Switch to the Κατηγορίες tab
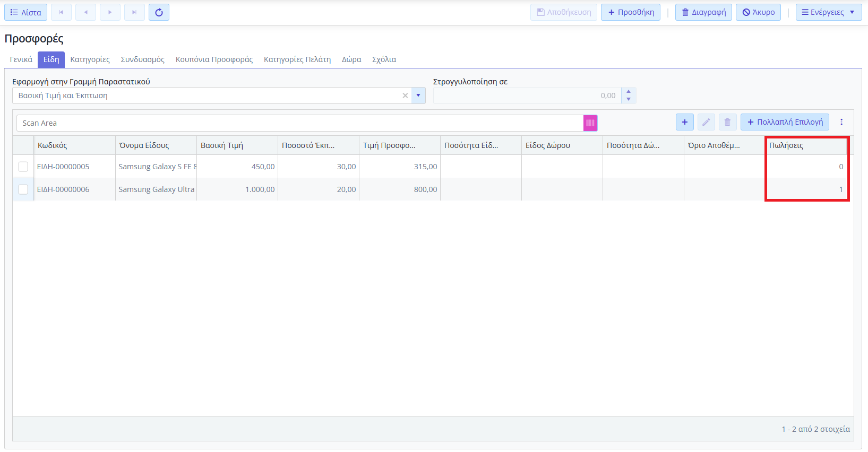This screenshot has height=452, width=868. click(x=90, y=59)
